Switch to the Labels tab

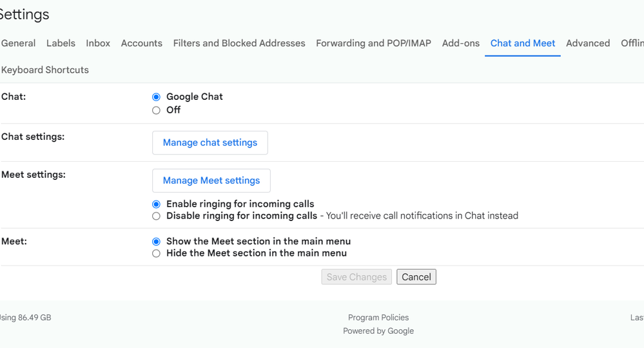pos(61,43)
